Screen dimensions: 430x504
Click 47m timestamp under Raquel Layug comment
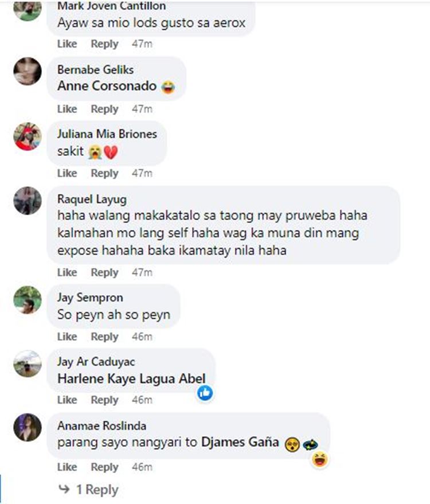pyautogui.click(x=142, y=272)
